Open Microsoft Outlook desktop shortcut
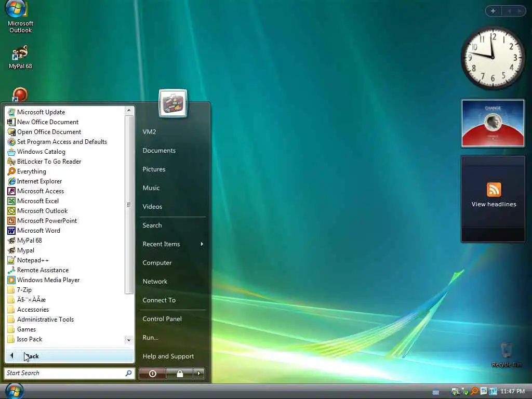The width and height of the screenshot is (532, 399). pyautogui.click(x=20, y=17)
